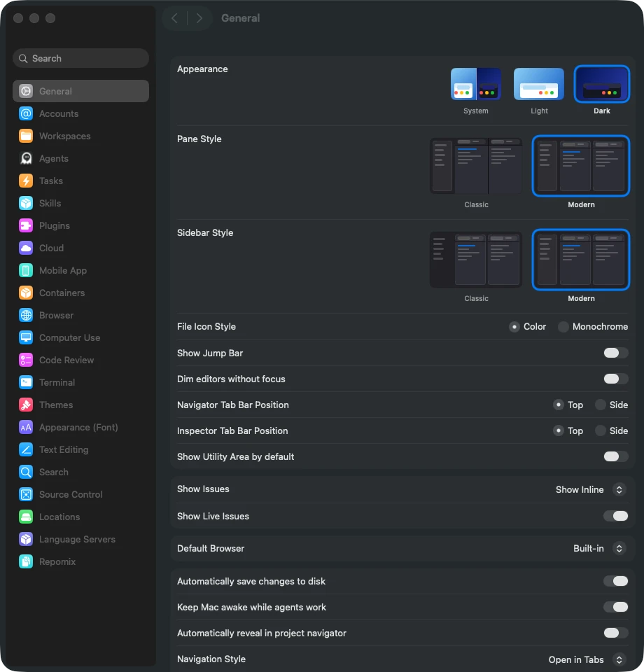Select the Skills cube icon
The width and height of the screenshot is (644, 672).
coord(26,203)
